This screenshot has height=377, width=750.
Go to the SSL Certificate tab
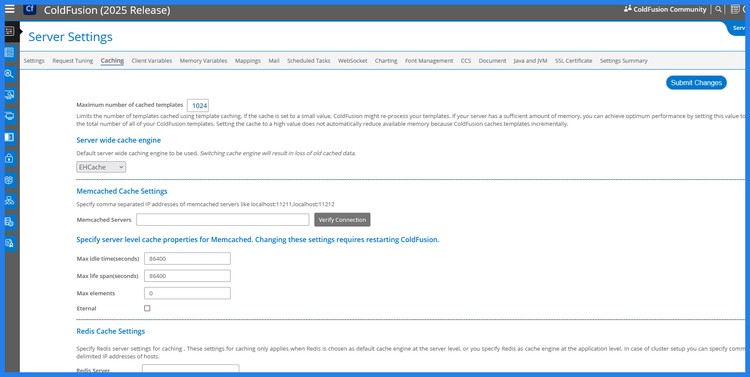coord(574,61)
